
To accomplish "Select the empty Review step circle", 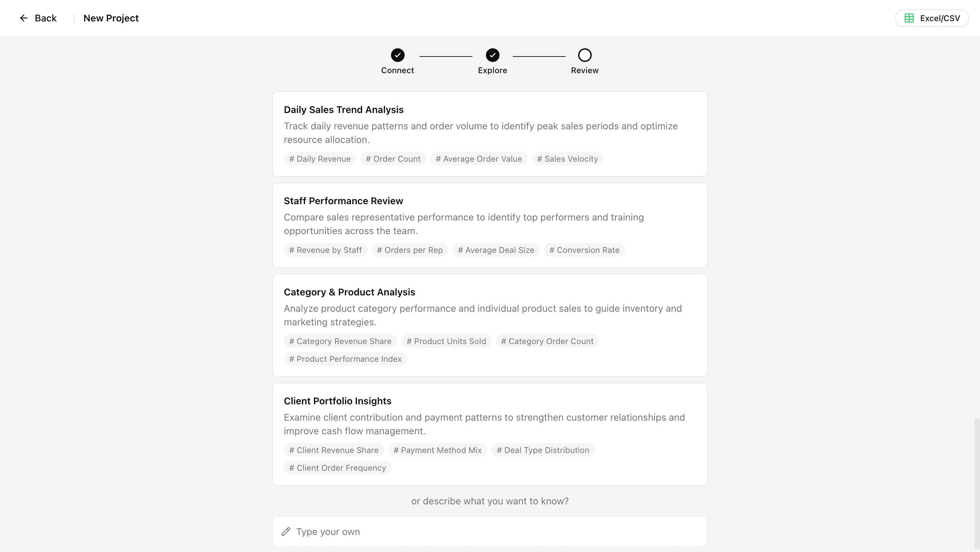I will (x=584, y=55).
